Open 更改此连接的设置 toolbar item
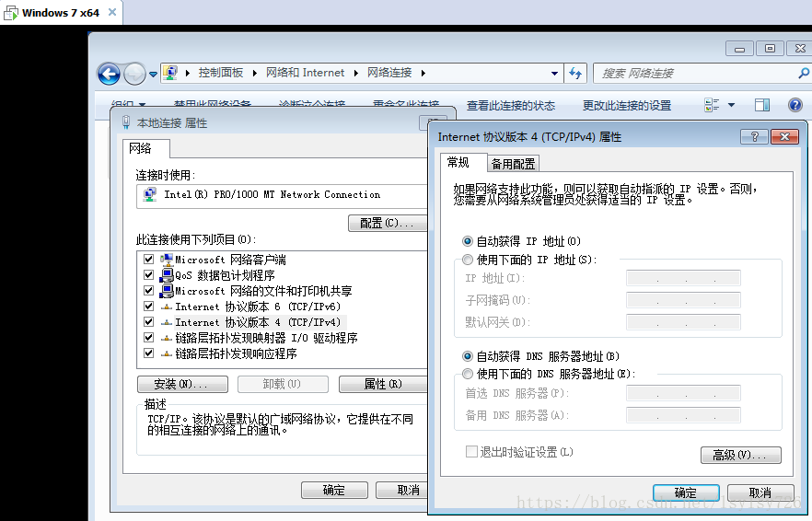Image resolution: width=812 pixels, height=521 pixels. click(x=627, y=105)
